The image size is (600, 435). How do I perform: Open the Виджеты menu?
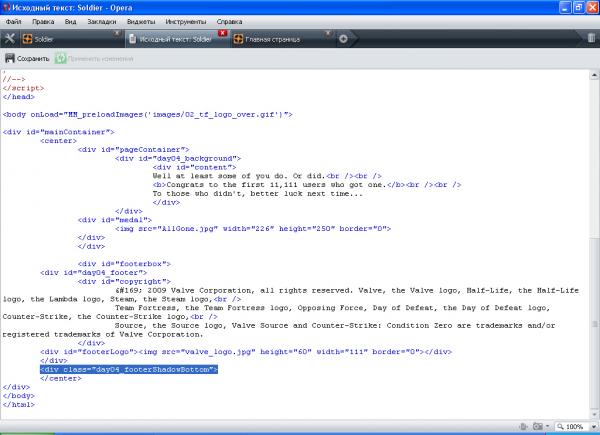point(141,22)
